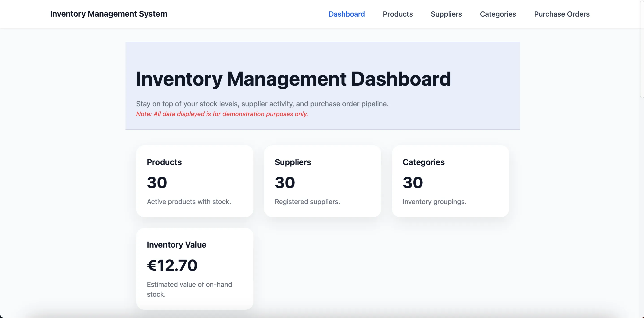Viewport: 644px width, 318px height.
Task: Click "Estimated value of on-hand stock" text
Action: 189,285
